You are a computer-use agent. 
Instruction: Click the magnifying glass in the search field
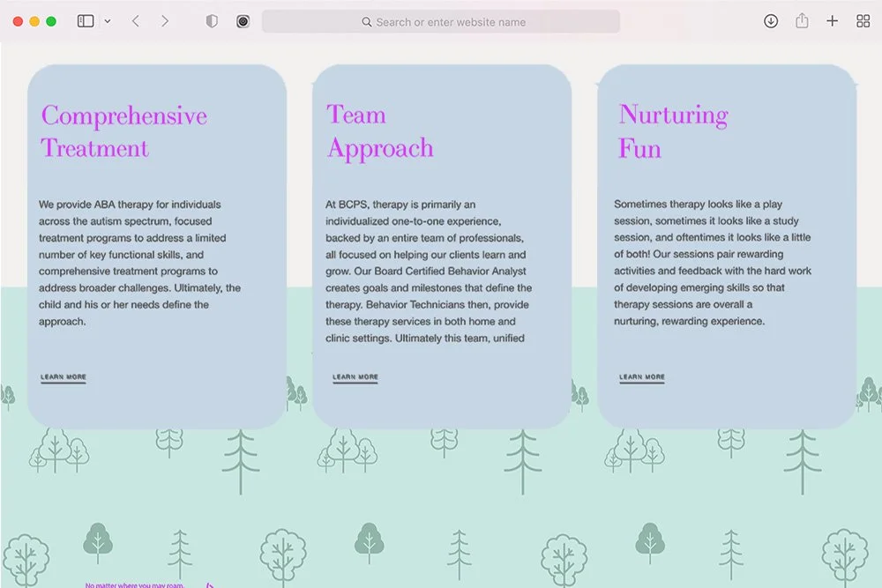[366, 21]
